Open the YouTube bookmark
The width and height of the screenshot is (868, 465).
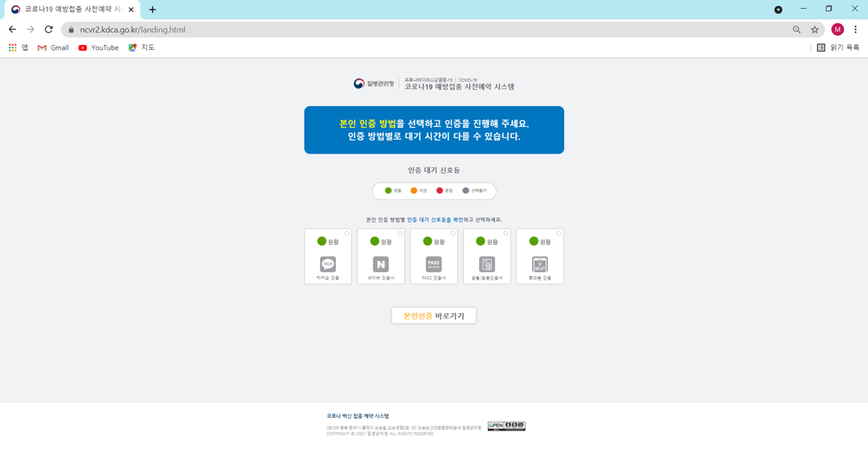tap(99, 47)
